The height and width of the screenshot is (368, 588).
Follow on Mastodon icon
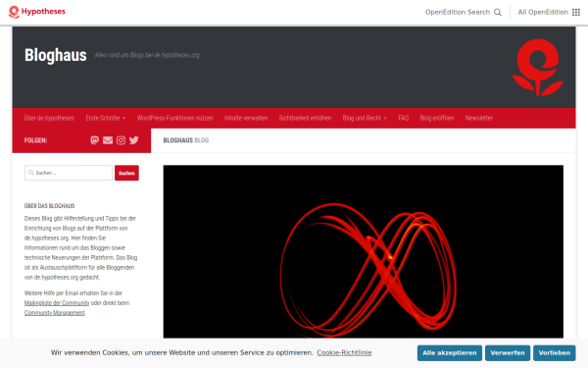pos(94,140)
